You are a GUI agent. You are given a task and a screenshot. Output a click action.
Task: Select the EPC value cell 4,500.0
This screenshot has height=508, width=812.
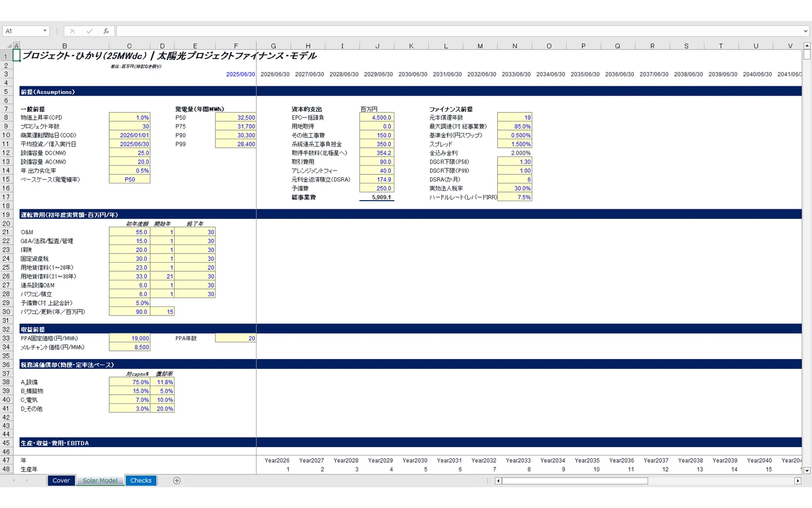377,118
